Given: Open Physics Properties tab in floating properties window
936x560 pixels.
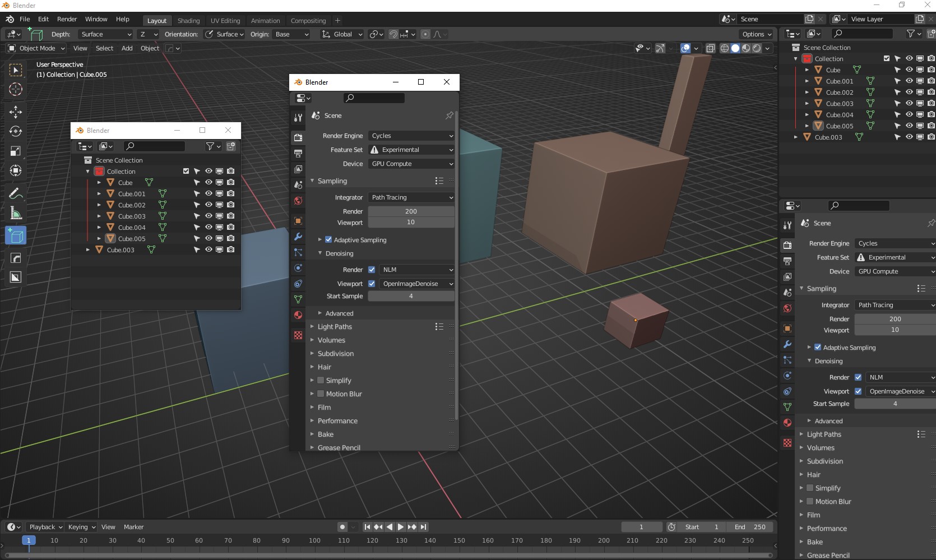Looking at the screenshot, I should (x=298, y=268).
